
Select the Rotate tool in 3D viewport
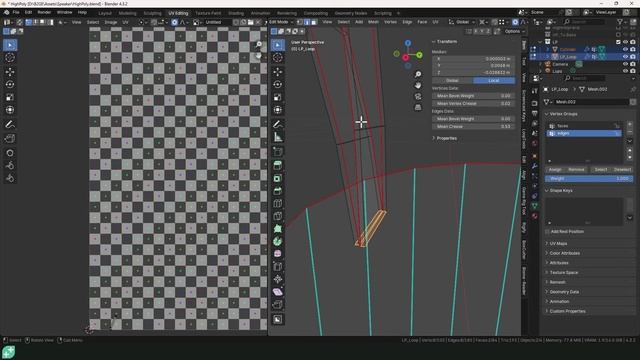click(278, 84)
